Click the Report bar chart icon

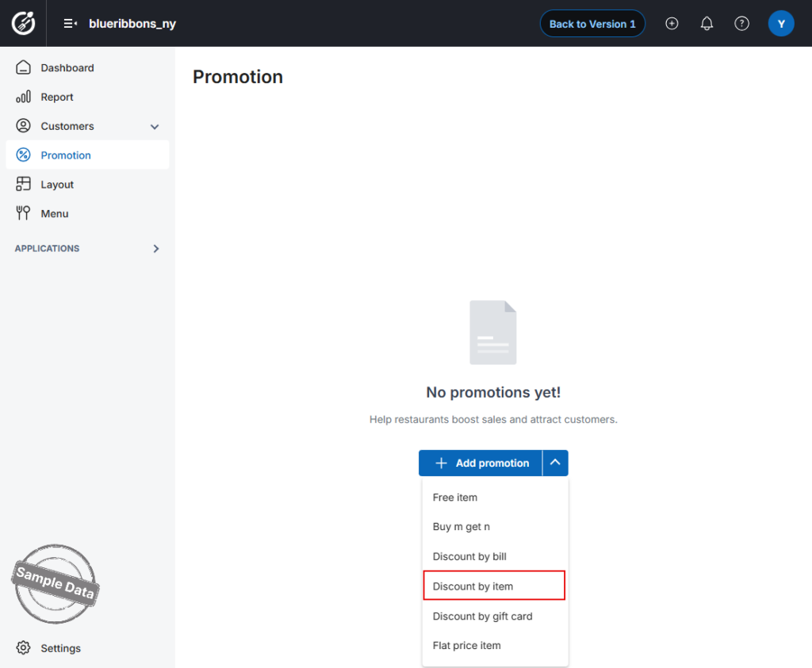pyautogui.click(x=23, y=97)
